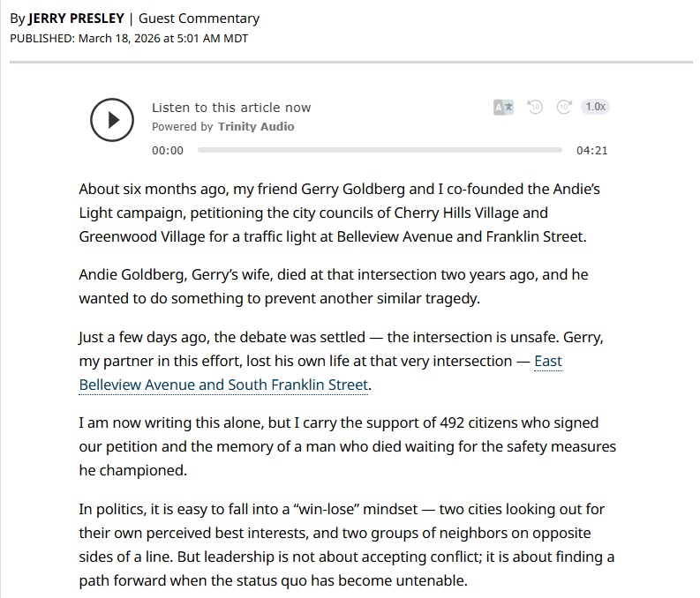The height and width of the screenshot is (598, 700).
Task: Open the audio translation language icon
Action: [x=503, y=108]
